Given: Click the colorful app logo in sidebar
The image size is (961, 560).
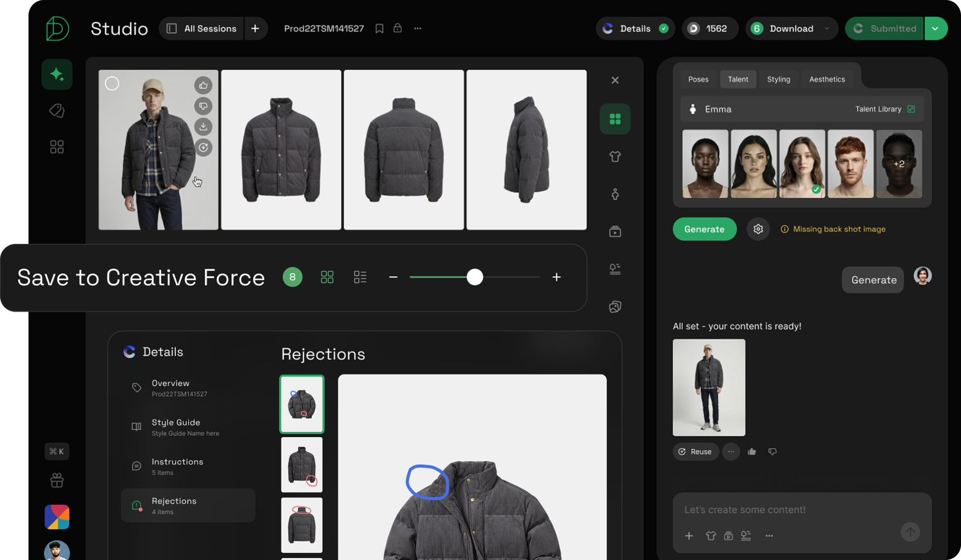Looking at the screenshot, I should coord(57,517).
